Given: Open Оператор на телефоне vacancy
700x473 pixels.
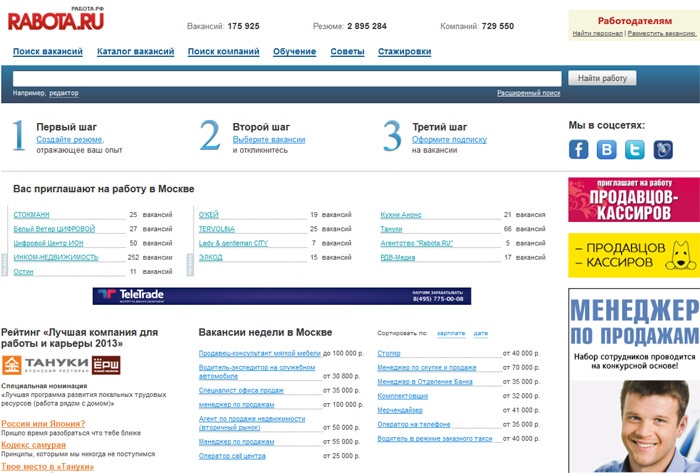Looking at the screenshot, I should click(x=414, y=424).
